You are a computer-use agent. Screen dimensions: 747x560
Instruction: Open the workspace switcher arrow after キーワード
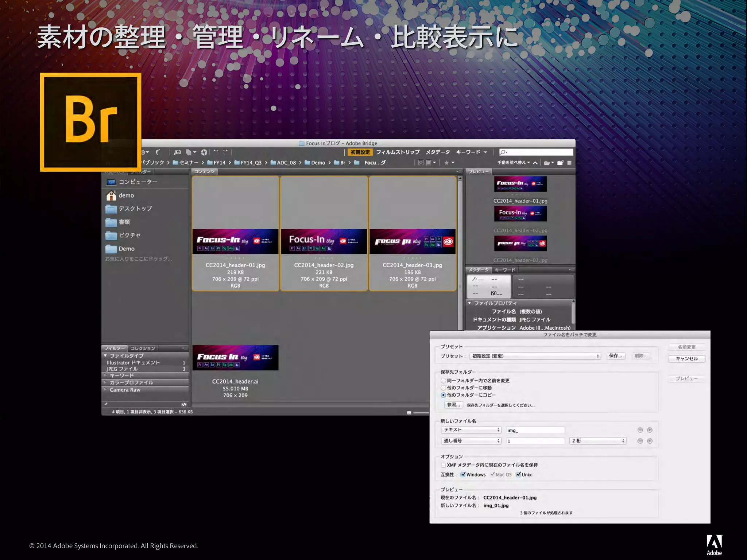(485, 152)
